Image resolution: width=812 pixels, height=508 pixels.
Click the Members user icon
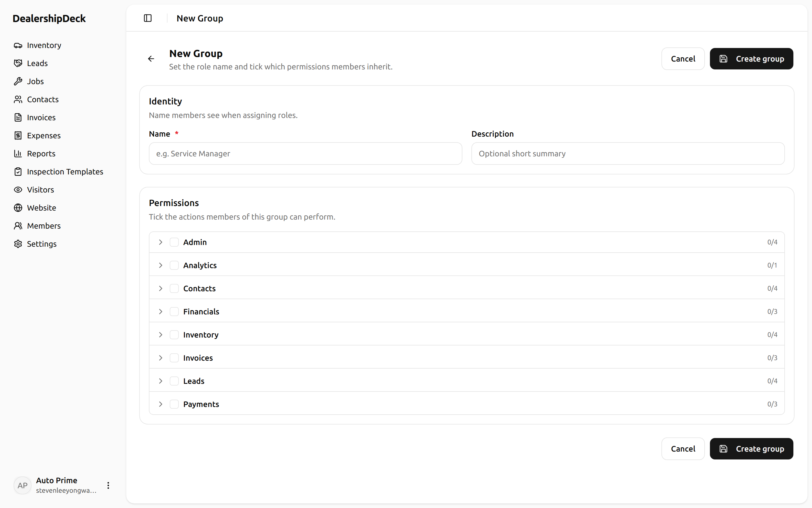(x=18, y=226)
